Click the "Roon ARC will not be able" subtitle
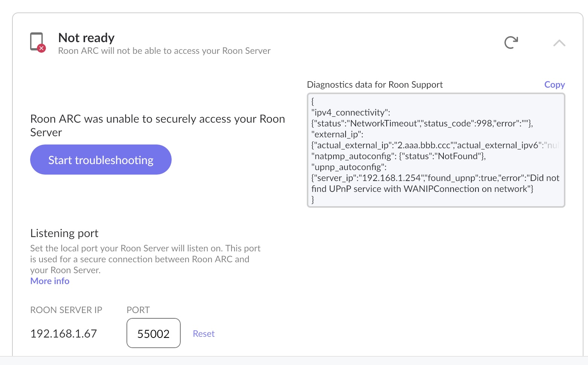Image resolution: width=588 pixels, height=365 pixels. coord(164,51)
